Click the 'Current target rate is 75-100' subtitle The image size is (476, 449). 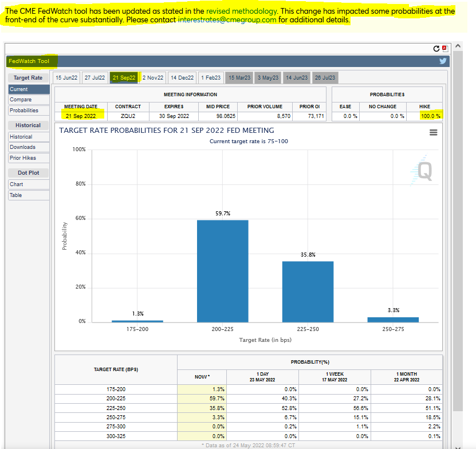point(249,141)
